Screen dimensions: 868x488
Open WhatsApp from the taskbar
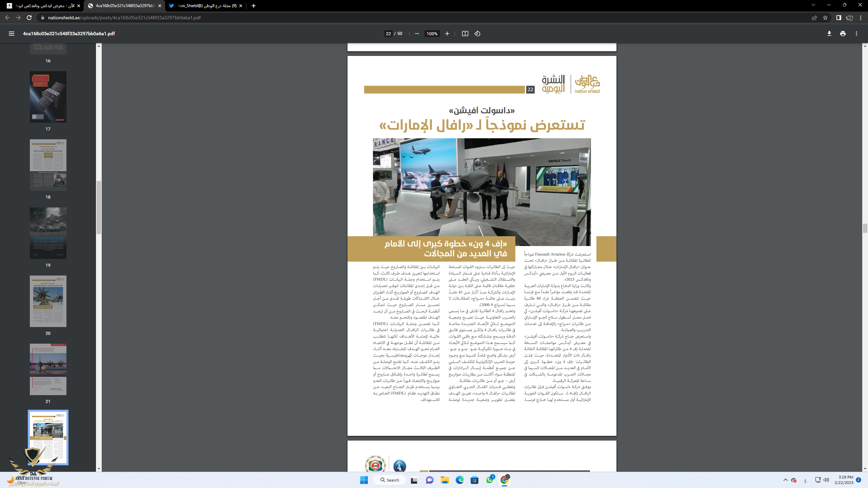click(x=489, y=480)
